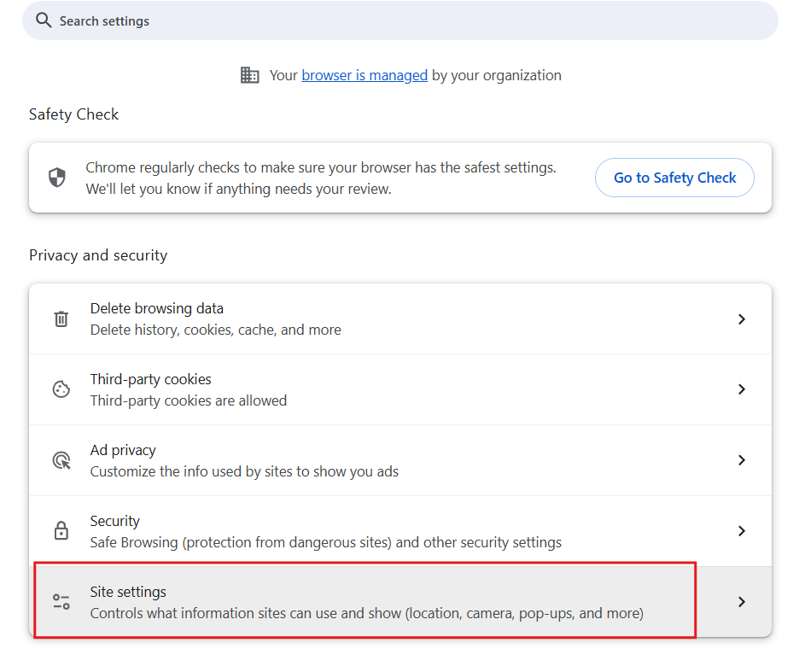The width and height of the screenshot is (805, 672).
Task: Expand Ad privacy chevron arrow
Action: pyautogui.click(x=741, y=460)
